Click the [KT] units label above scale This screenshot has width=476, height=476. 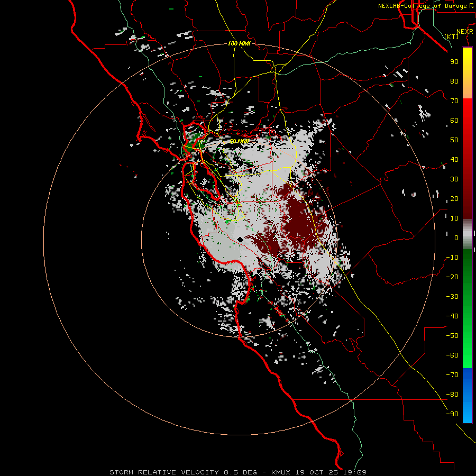(x=452, y=36)
